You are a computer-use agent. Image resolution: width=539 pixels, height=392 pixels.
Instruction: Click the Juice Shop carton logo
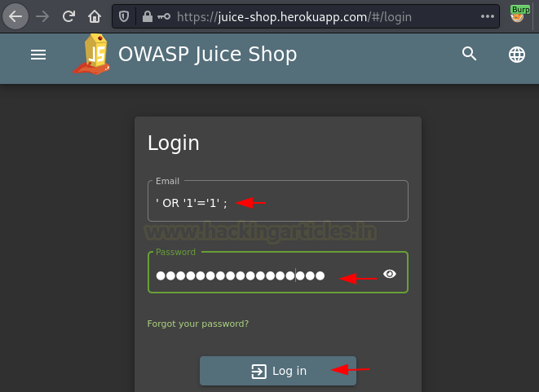tap(92, 54)
